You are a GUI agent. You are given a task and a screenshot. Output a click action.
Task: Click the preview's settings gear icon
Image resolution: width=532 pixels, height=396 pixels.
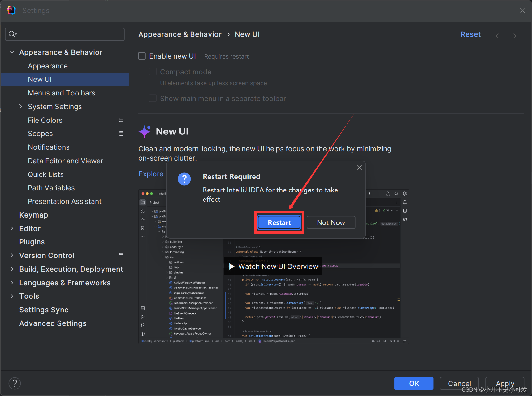pyautogui.click(x=405, y=194)
